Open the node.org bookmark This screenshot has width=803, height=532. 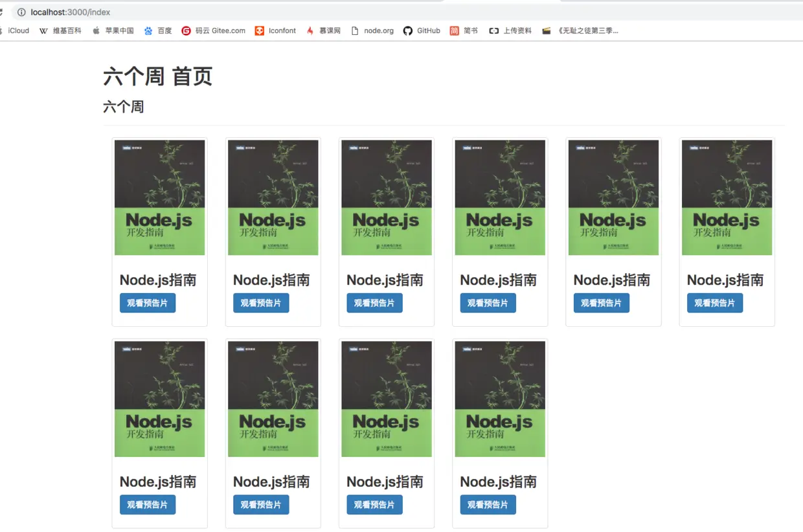click(x=372, y=30)
